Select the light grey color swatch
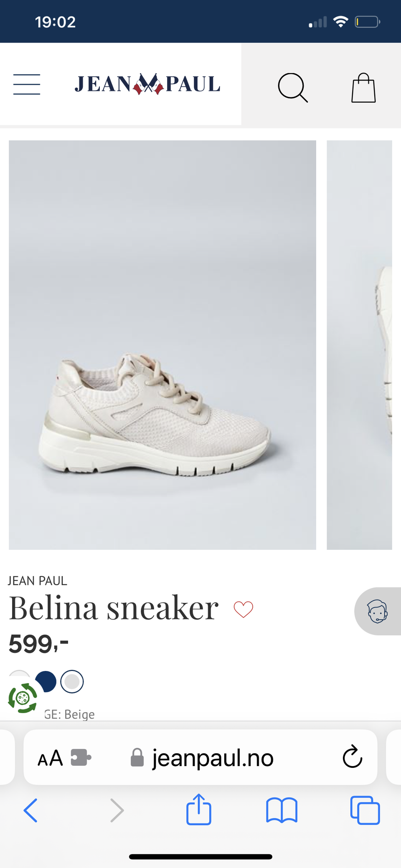 pyautogui.click(x=72, y=681)
